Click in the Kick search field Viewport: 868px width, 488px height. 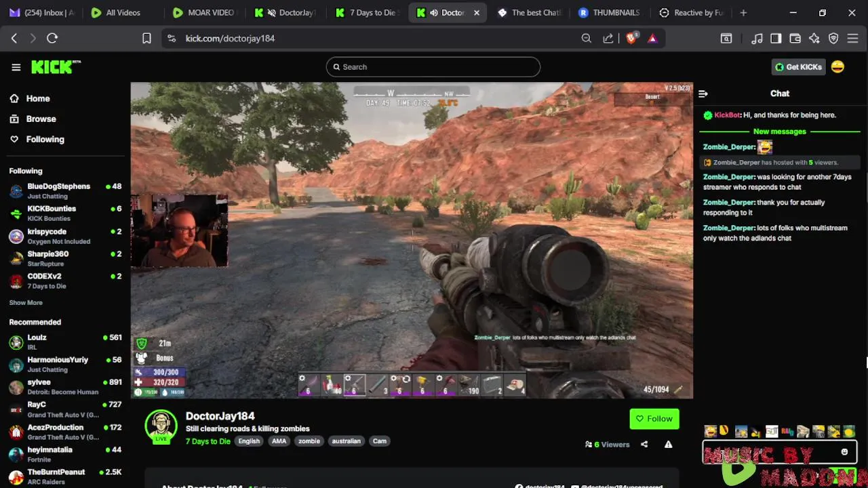point(433,67)
